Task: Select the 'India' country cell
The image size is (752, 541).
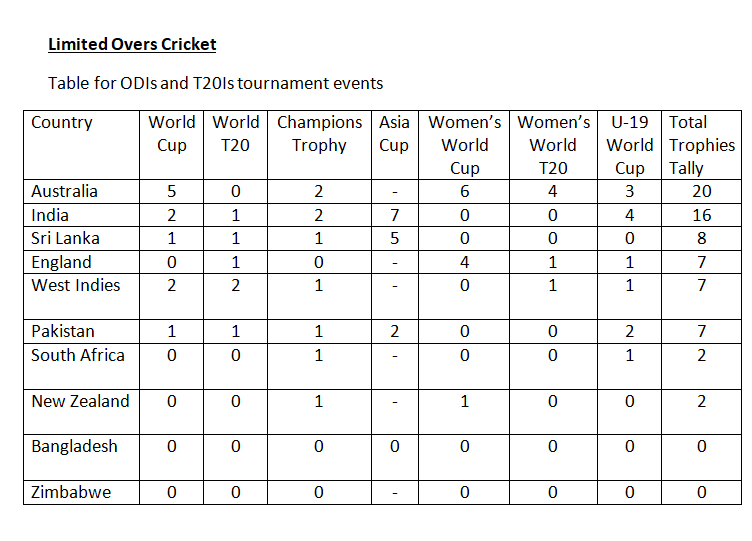Action: coord(50,215)
